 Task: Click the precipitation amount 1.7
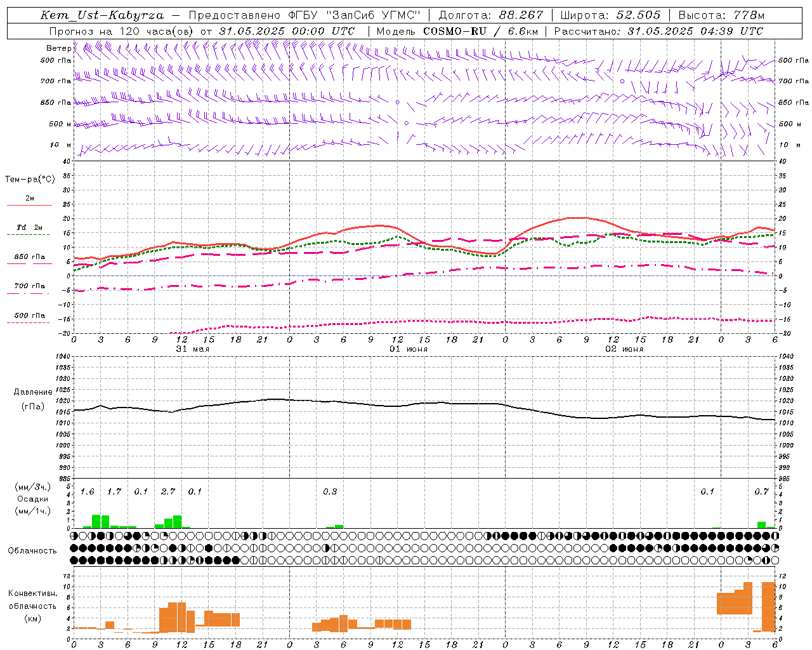[x=114, y=492]
